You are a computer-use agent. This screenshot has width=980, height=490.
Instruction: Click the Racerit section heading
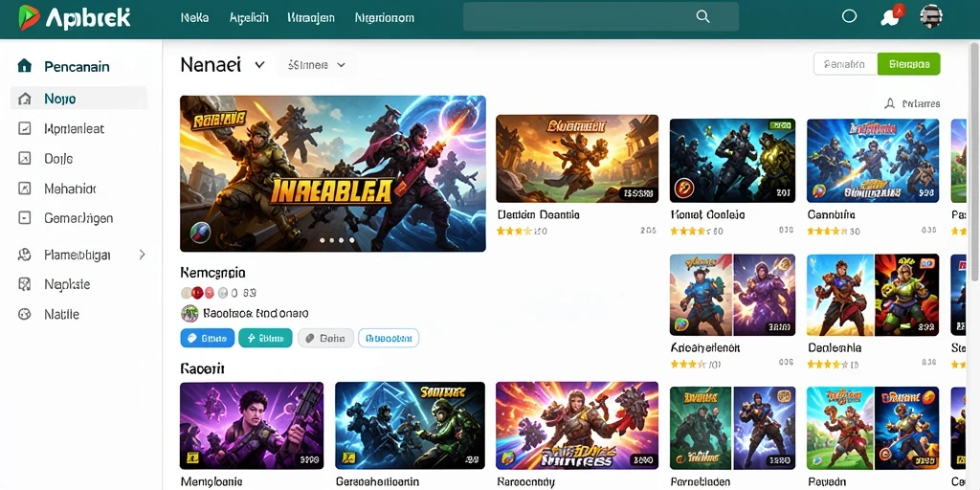click(x=203, y=368)
